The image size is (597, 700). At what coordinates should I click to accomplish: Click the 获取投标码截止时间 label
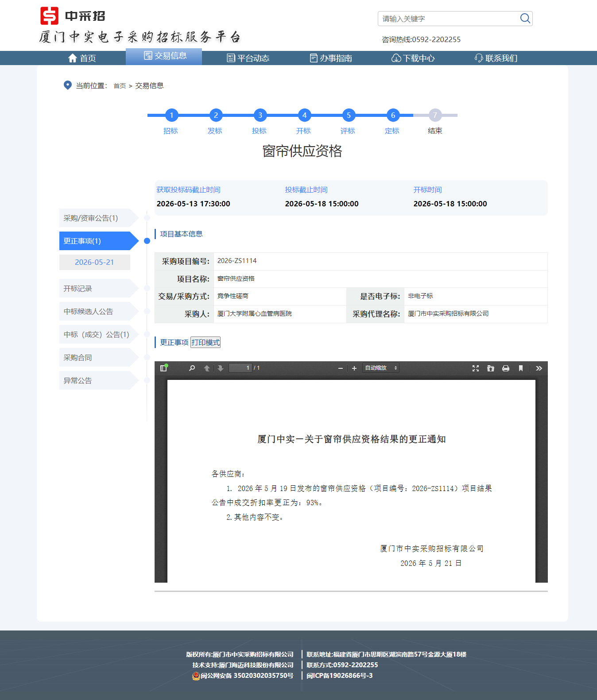(189, 190)
